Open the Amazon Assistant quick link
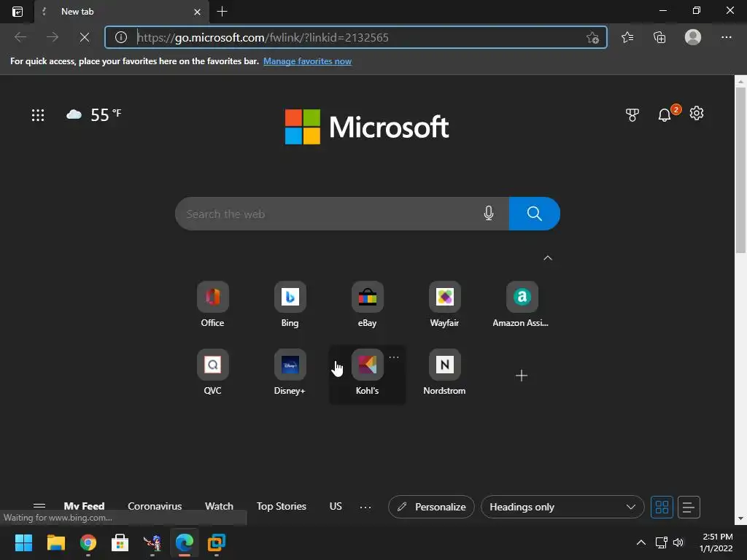Image resolution: width=747 pixels, height=560 pixels. click(x=521, y=304)
